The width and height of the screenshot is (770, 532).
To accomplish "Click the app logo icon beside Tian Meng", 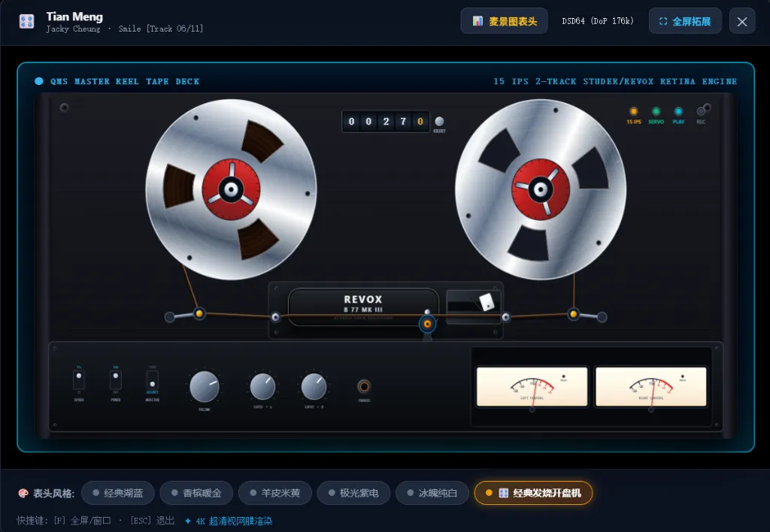I will [x=26, y=22].
